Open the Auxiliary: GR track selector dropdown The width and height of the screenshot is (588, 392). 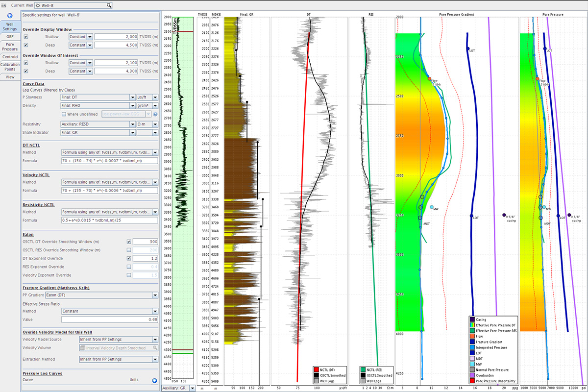(x=192, y=388)
